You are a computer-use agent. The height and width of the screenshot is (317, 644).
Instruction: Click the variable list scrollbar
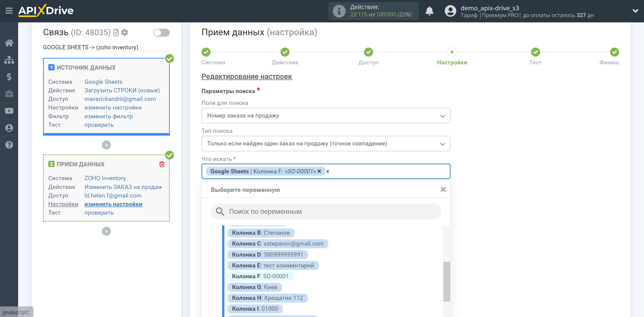click(447, 282)
